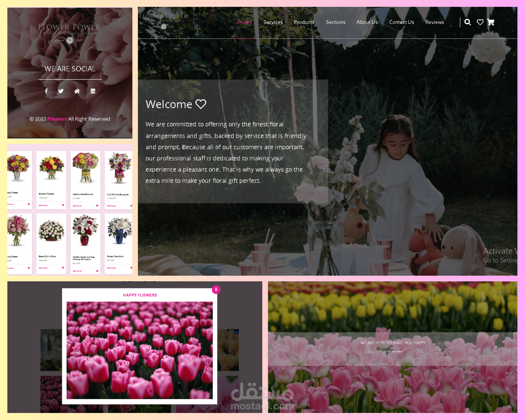525x420 pixels.
Task: Click the 1000 EGP price
Action: (x=43, y=260)
